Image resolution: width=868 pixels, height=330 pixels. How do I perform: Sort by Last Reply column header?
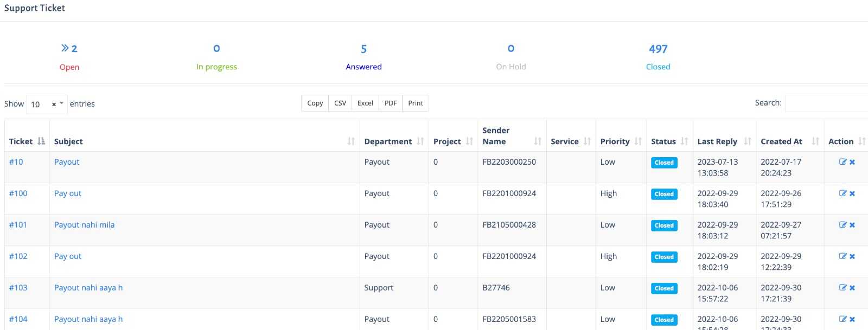point(717,141)
